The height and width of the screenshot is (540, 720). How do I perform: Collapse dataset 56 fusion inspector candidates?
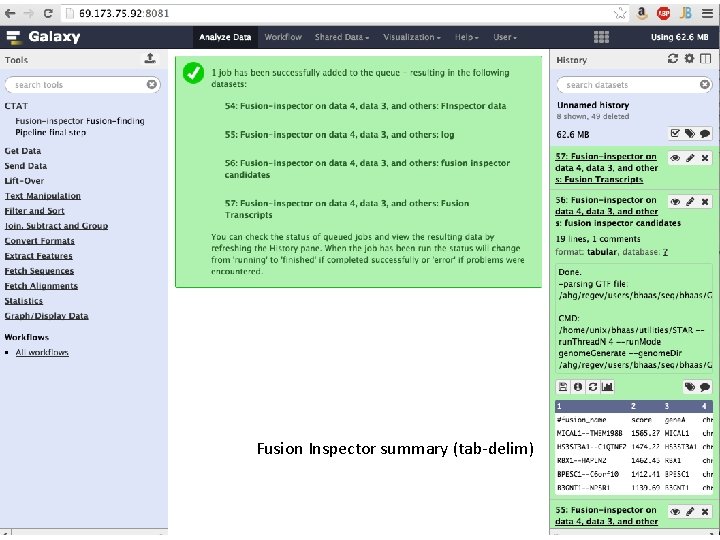(618, 211)
